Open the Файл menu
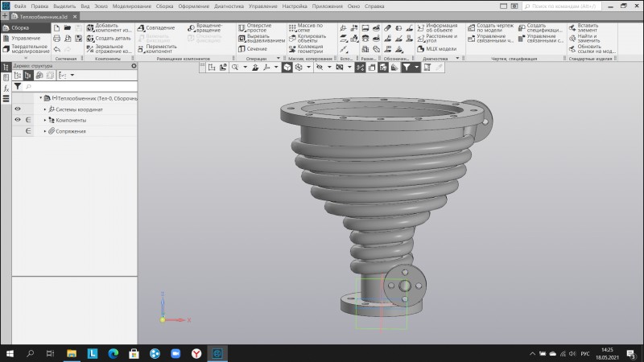The image size is (644, 362). [x=19, y=6]
